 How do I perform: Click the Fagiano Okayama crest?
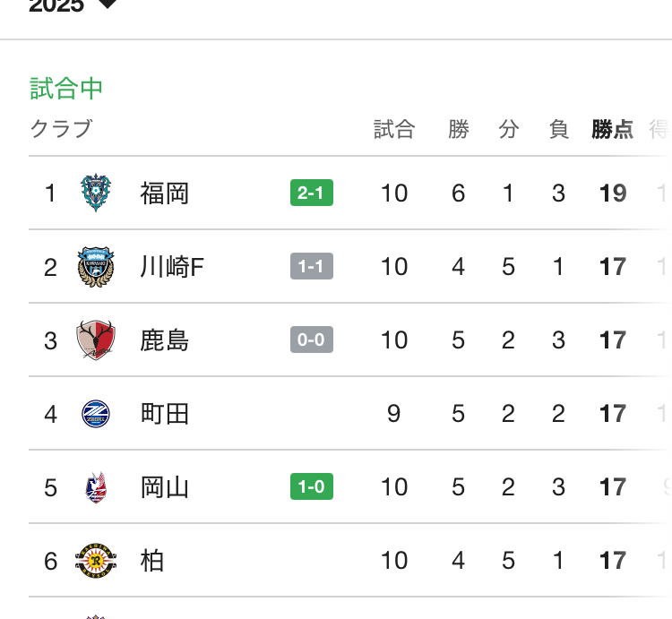point(96,487)
